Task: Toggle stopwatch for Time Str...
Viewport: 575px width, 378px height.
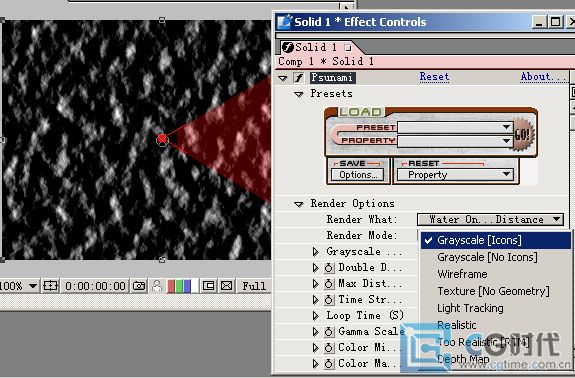Action: (x=329, y=300)
